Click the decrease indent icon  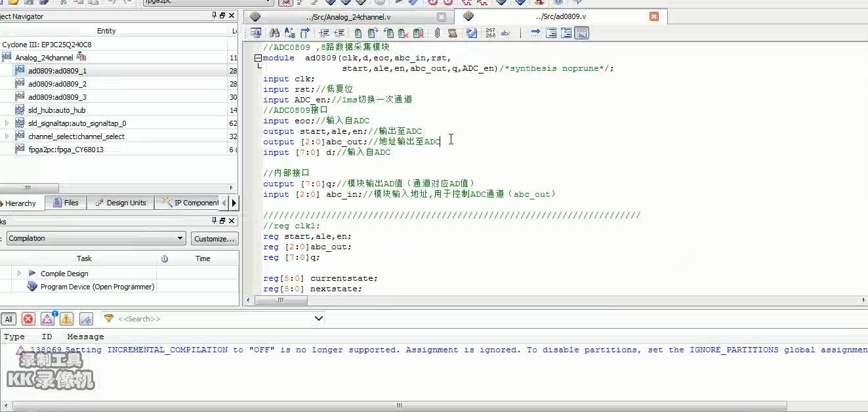[339, 33]
